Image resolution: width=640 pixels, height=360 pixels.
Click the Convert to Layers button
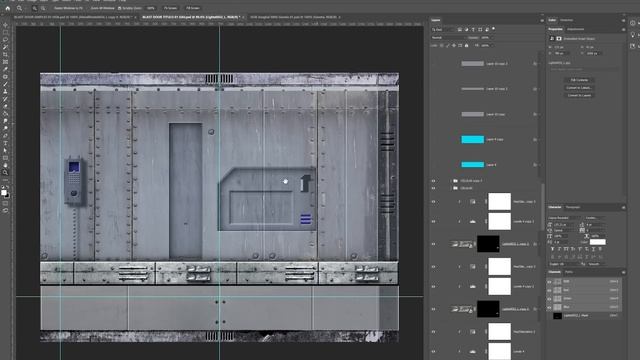point(579,96)
